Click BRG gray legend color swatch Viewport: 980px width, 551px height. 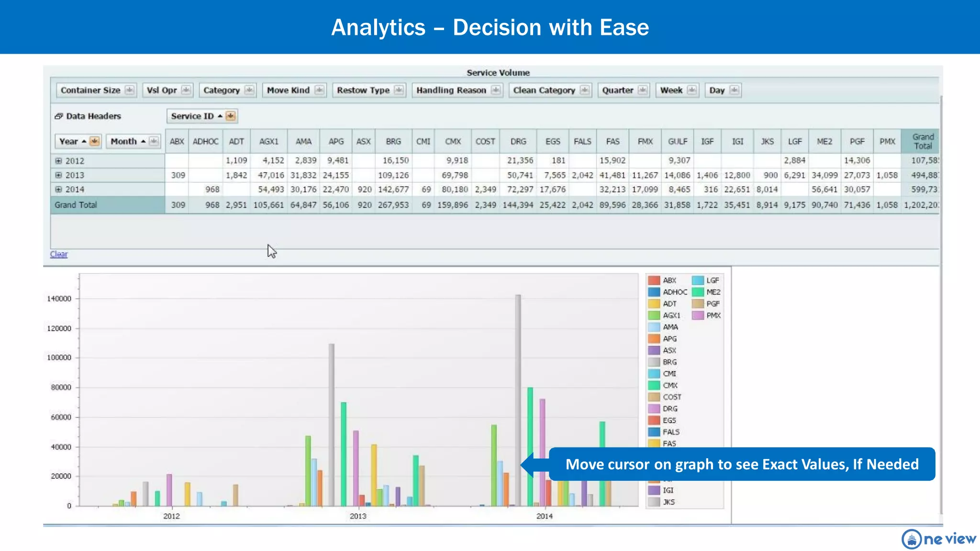click(x=654, y=362)
